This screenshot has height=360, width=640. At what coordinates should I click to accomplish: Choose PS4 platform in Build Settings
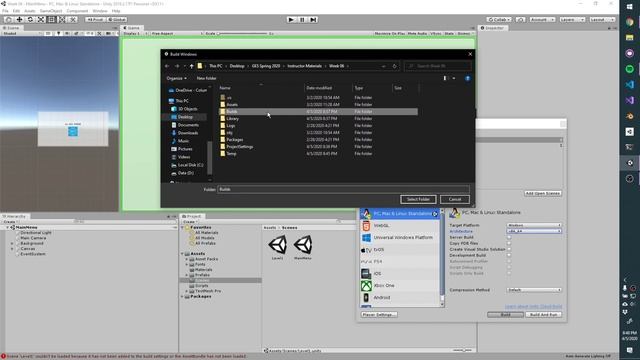tap(400, 262)
